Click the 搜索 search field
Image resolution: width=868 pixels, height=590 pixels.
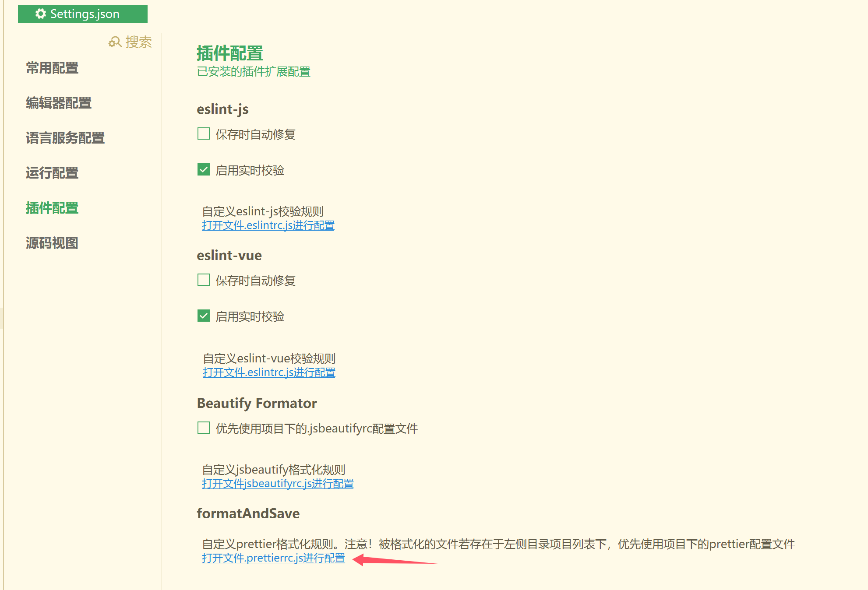click(138, 42)
